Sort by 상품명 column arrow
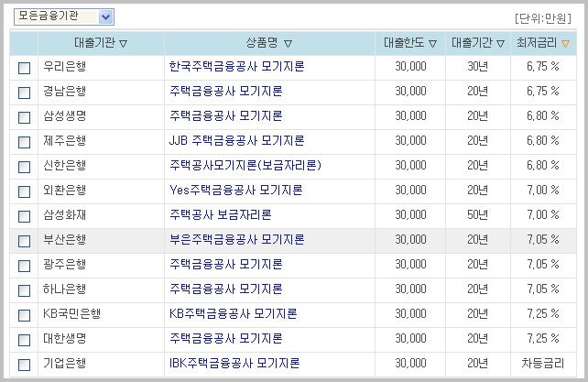 tap(288, 44)
